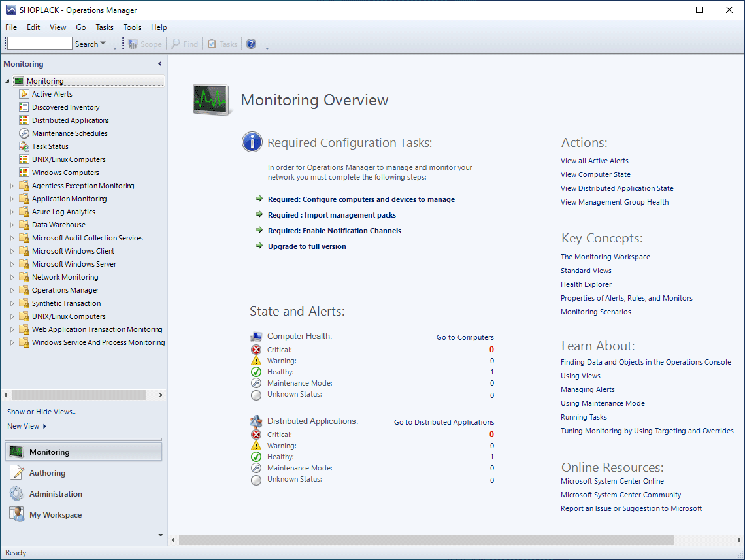The height and width of the screenshot is (560, 745).
Task: Collapse the Monitoring root tree node
Action: 7,81
